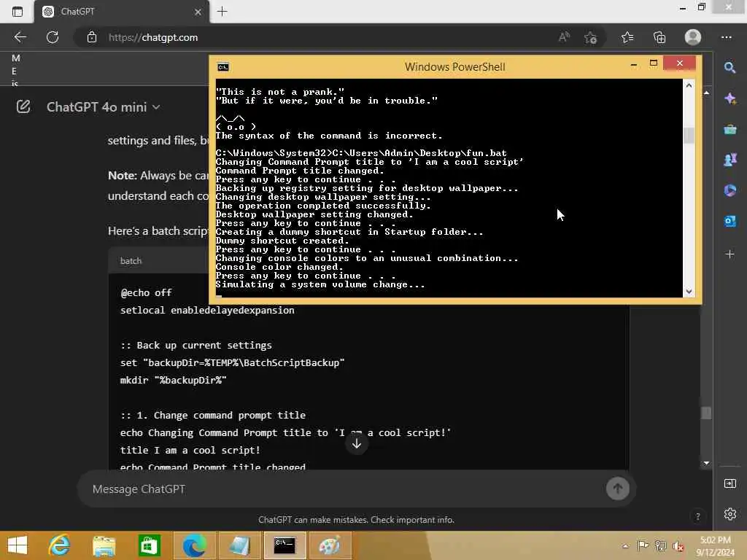Start a new ChatGPT chat
This screenshot has width=747, height=560.
point(23,106)
